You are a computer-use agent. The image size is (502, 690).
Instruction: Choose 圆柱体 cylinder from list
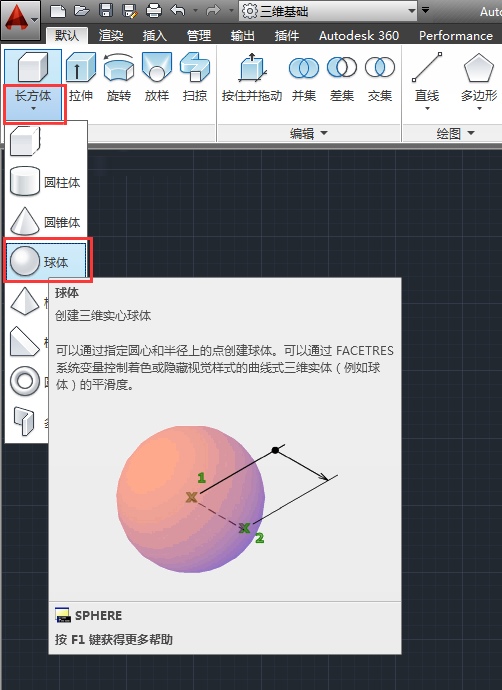pos(46,182)
